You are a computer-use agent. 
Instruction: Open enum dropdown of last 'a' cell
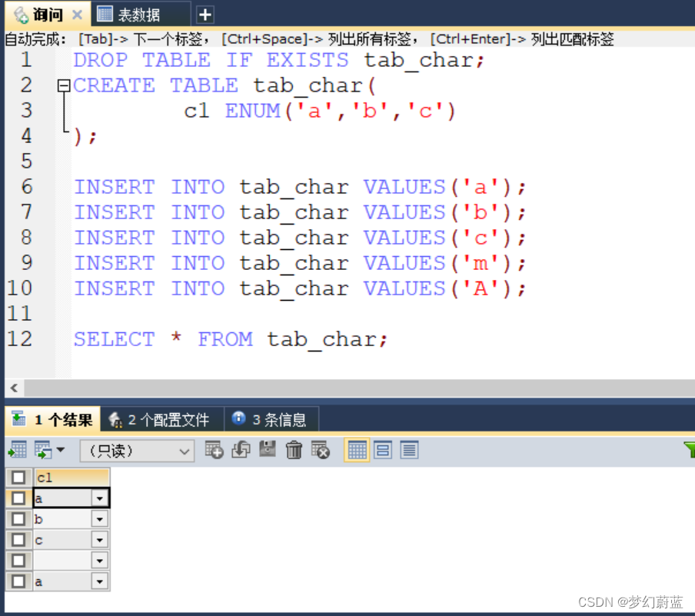100,581
